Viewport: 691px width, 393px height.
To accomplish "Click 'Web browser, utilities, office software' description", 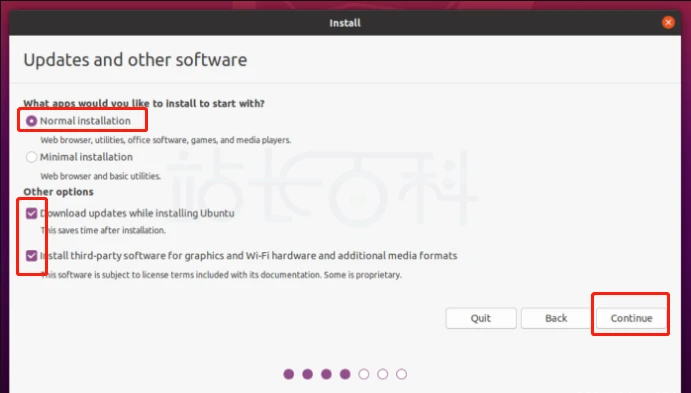I will (166, 140).
